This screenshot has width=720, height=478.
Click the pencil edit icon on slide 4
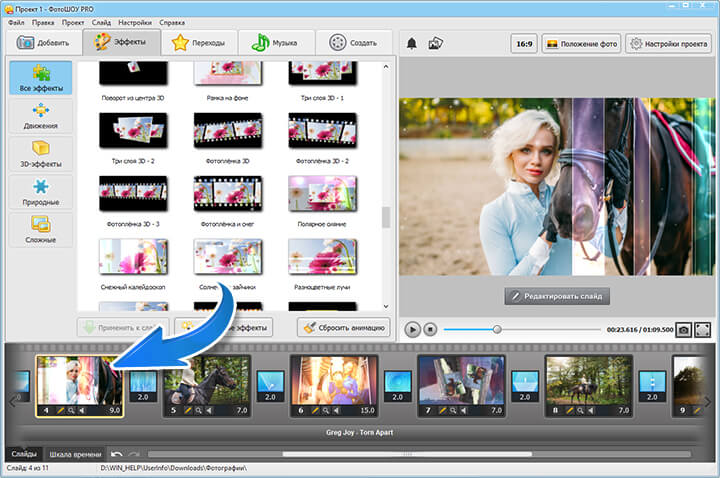(60, 410)
